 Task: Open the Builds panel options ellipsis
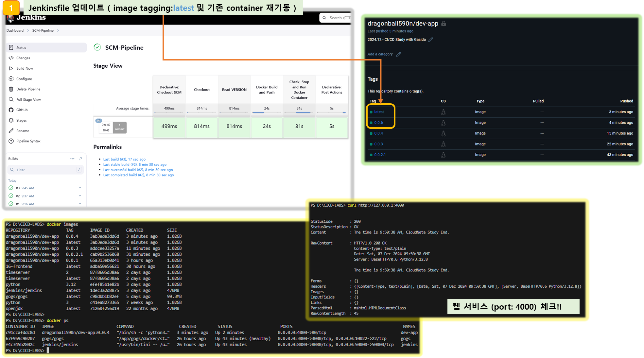coord(72,159)
